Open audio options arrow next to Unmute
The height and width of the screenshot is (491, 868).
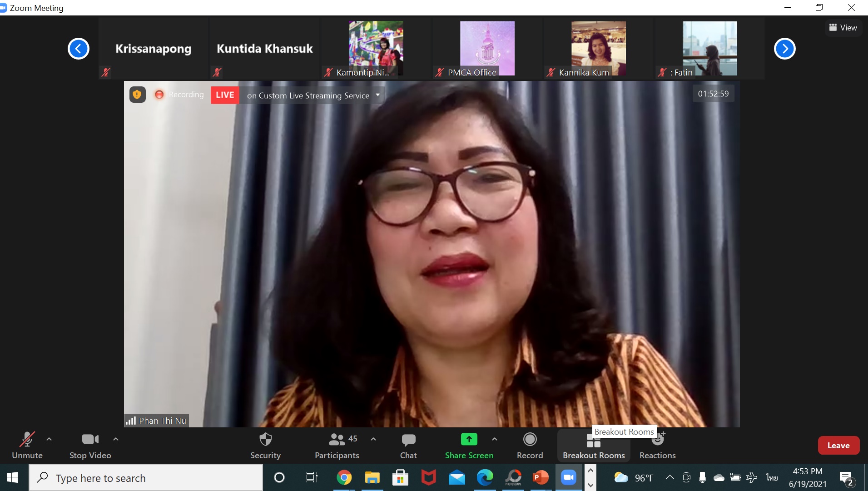tap(49, 439)
